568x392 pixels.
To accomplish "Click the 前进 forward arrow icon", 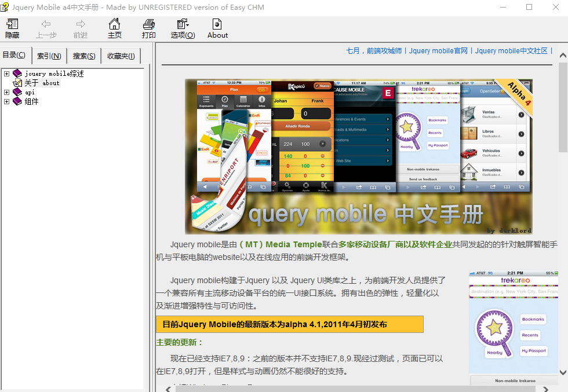I will (x=80, y=25).
